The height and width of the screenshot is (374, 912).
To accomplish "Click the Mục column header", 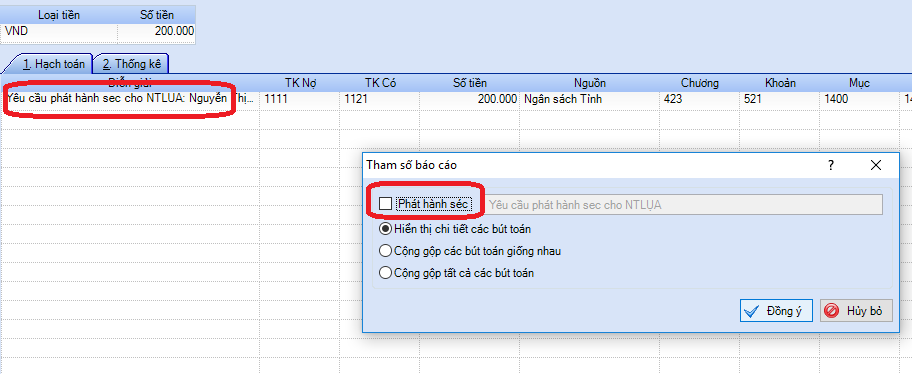I will [x=860, y=83].
